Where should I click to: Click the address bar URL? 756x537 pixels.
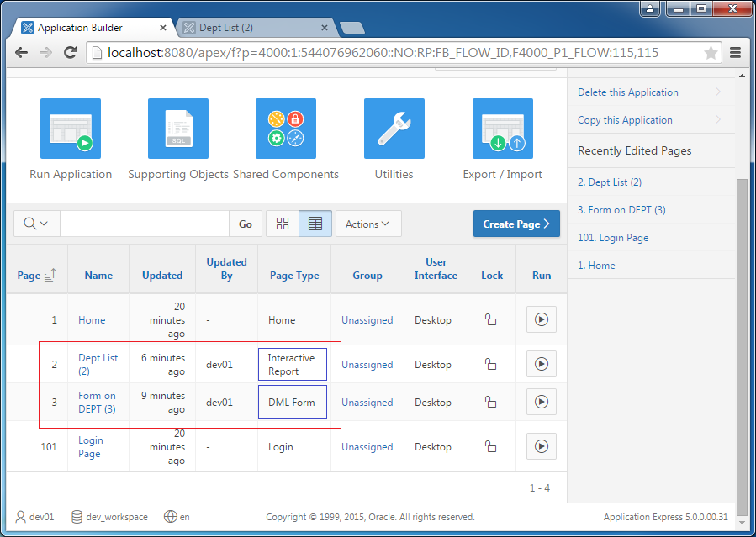click(383, 52)
